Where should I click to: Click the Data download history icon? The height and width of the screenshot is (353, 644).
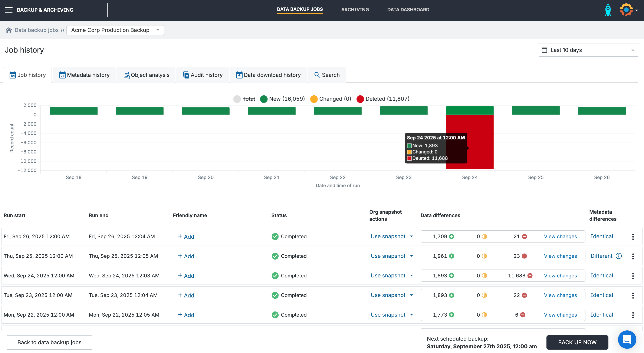tap(239, 75)
